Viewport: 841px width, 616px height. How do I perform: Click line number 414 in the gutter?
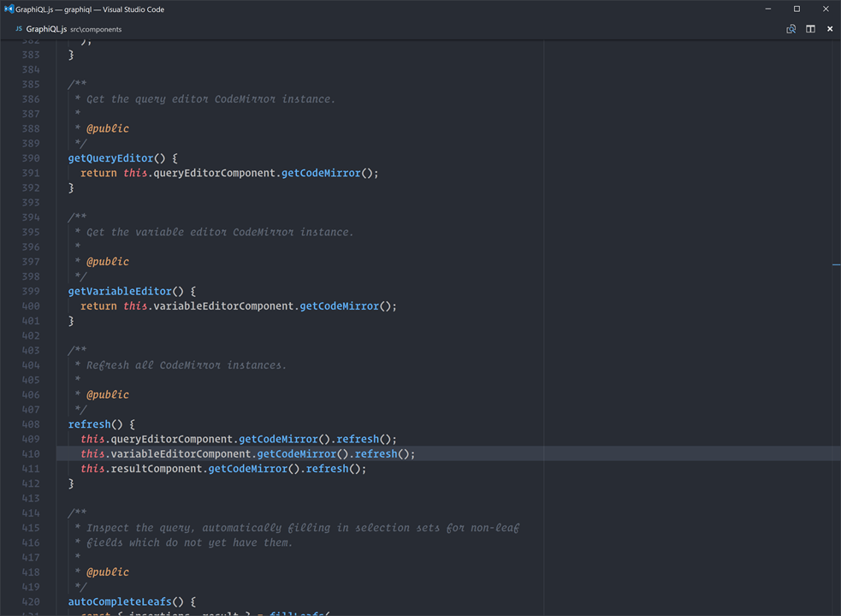click(31, 513)
